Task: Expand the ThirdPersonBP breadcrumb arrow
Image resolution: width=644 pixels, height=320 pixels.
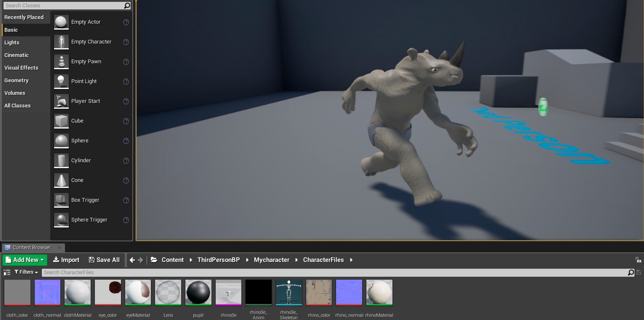Action: pyautogui.click(x=247, y=260)
